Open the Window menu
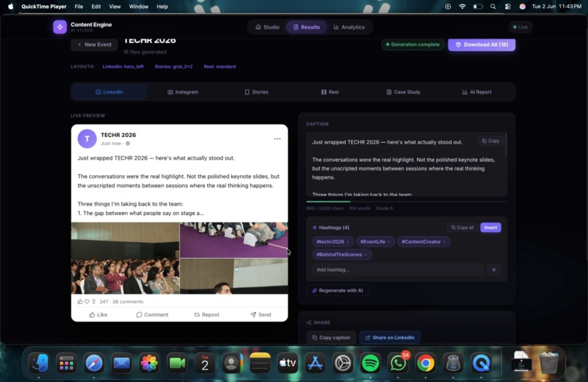Viewport: 588px width, 382px height. pyautogui.click(x=139, y=7)
